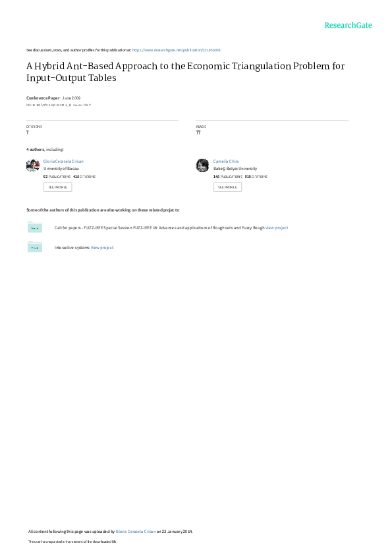Click Camelia Chira's profile photo
This screenshot has height=554, width=392.
click(202, 165)
